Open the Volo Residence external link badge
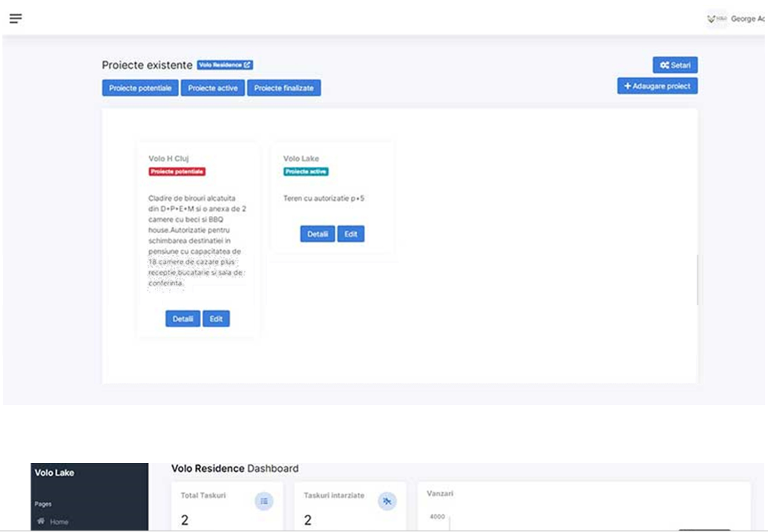Screen dimensions: 768x532 pyautogui.click(x=225, y=65)
